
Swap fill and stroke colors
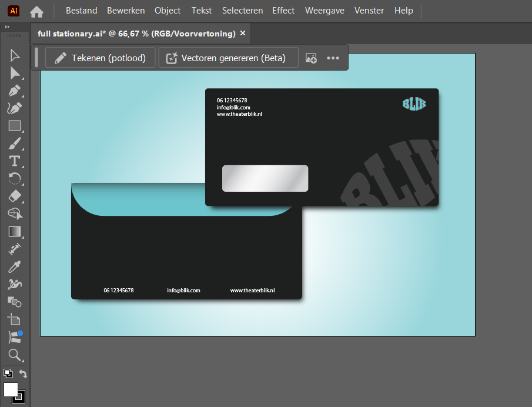coord(23,373)
